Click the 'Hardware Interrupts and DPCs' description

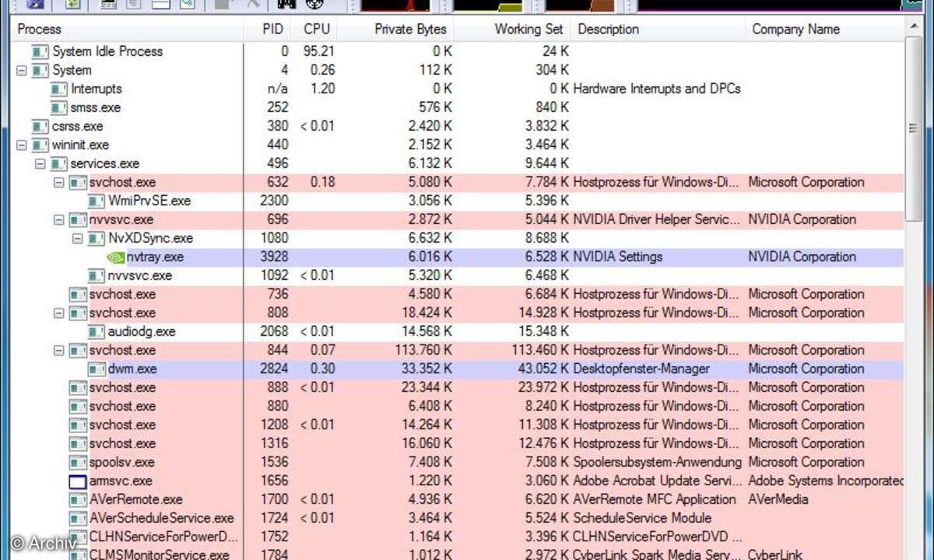(x=657, y=89)
